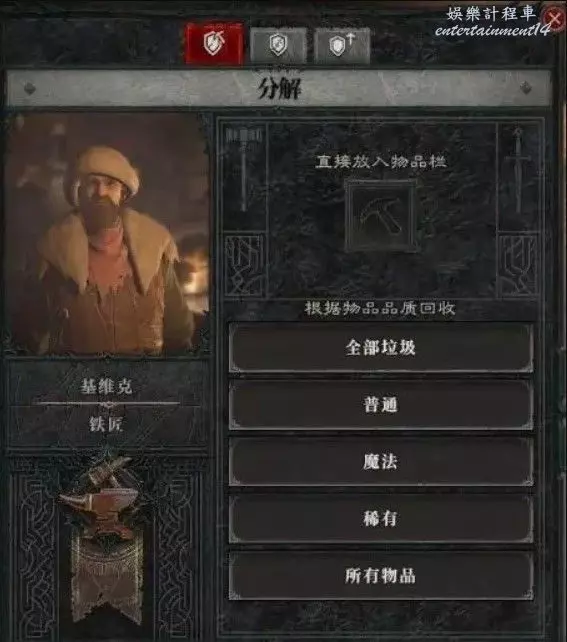Switch to the Repair shield tab
The height and width of the screenshot is (642, 567).
coord(278,45)
